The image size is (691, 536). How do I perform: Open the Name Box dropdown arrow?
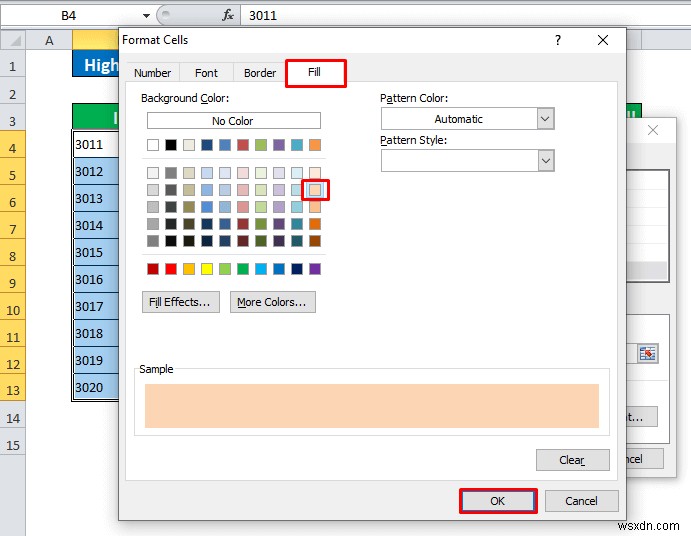(x=146, y=16)
